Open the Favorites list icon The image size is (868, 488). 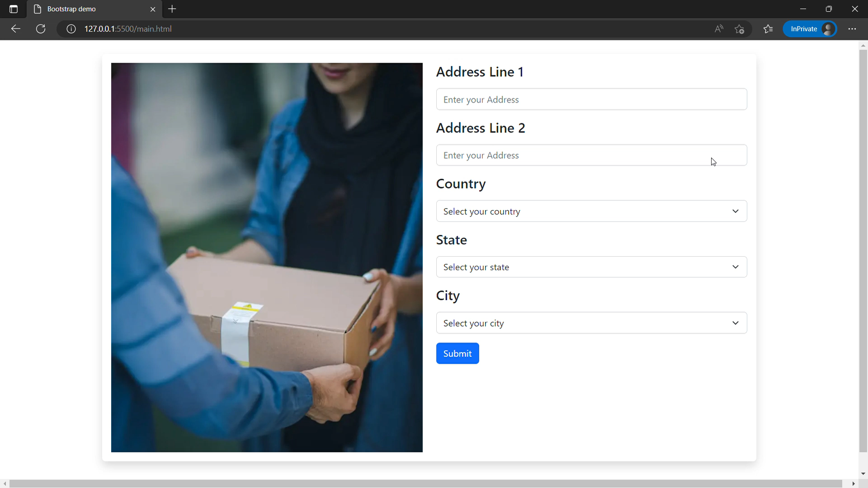click(x=768, y=29)
